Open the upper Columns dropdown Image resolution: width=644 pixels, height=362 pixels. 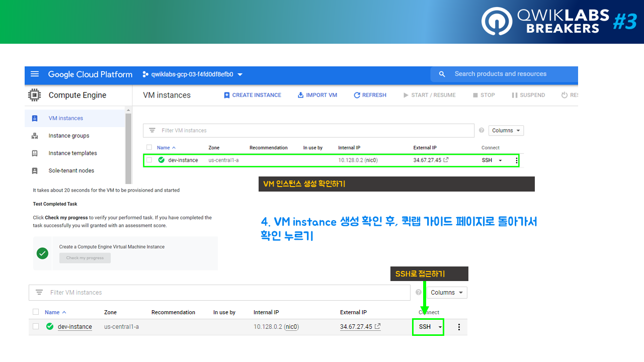(x=506, y=131)
